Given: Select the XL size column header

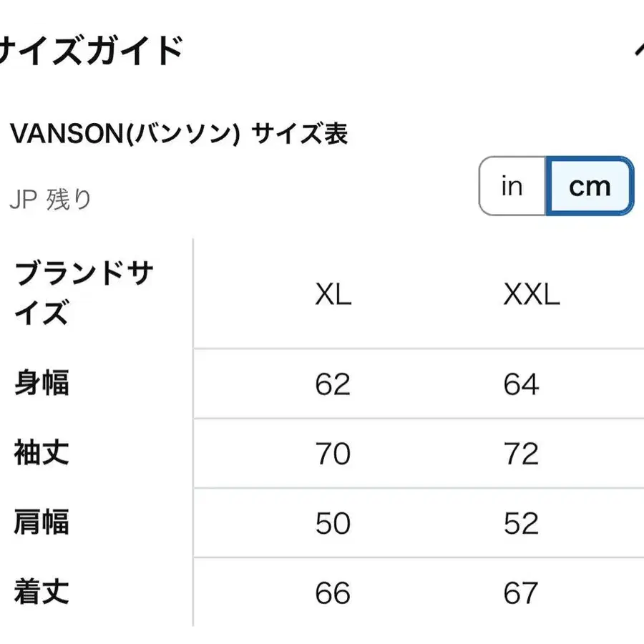Looking at the screenshot, I should 333,295.
